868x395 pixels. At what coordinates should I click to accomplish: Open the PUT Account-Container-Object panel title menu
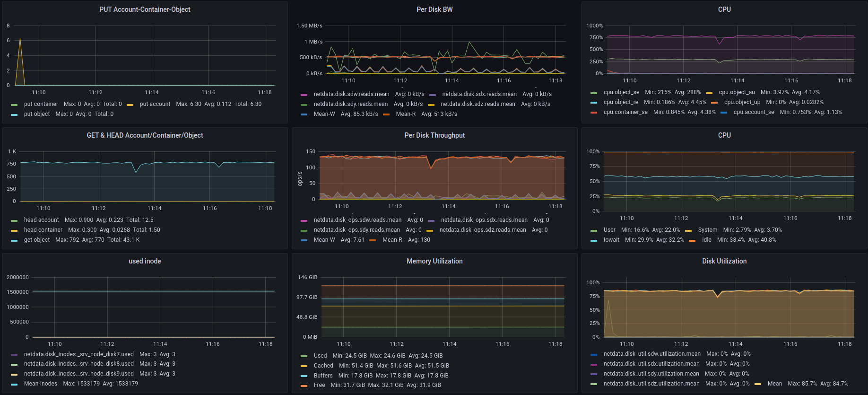pos(145,9)
